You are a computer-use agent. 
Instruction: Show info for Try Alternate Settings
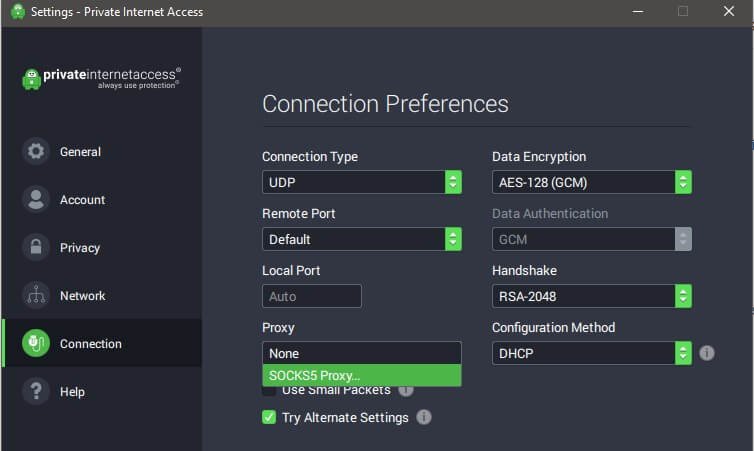click(x=424, y=417)
